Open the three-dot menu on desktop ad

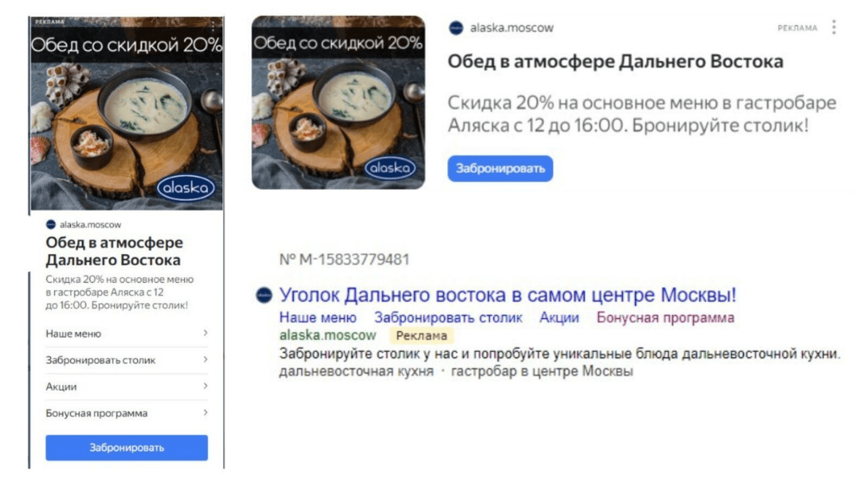click(834, 27)
